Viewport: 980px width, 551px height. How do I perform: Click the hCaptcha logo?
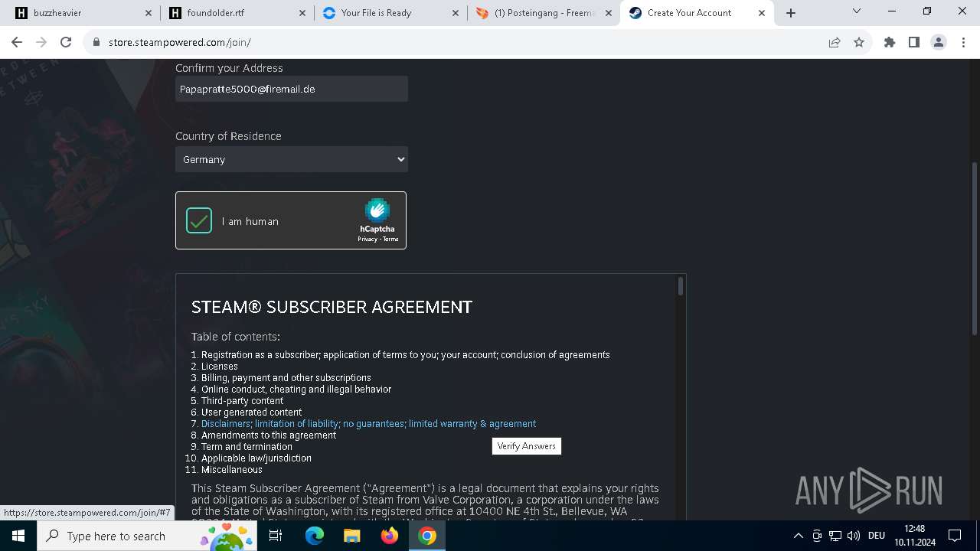[x=377, y=210]
